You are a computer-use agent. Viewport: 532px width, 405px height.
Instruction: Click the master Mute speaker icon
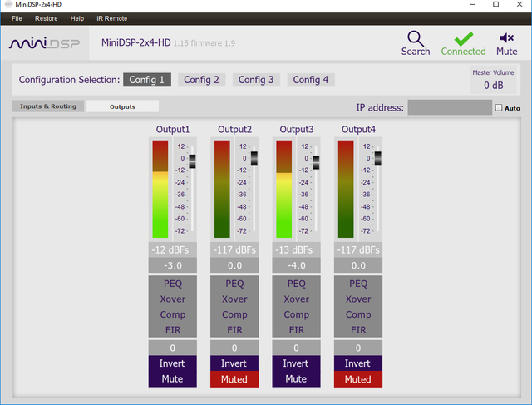[506, 37]
